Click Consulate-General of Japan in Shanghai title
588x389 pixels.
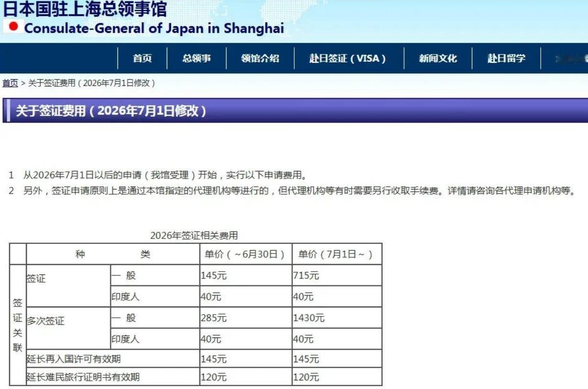pyautogui.click(x=154, y=28)
